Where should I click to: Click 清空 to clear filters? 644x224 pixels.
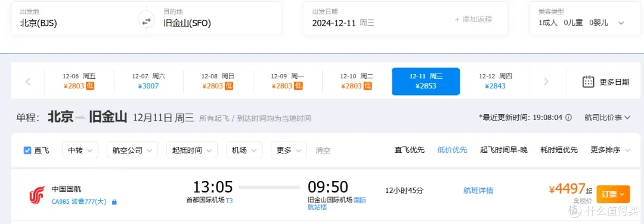pyautogui.click(x=323, y=151)
